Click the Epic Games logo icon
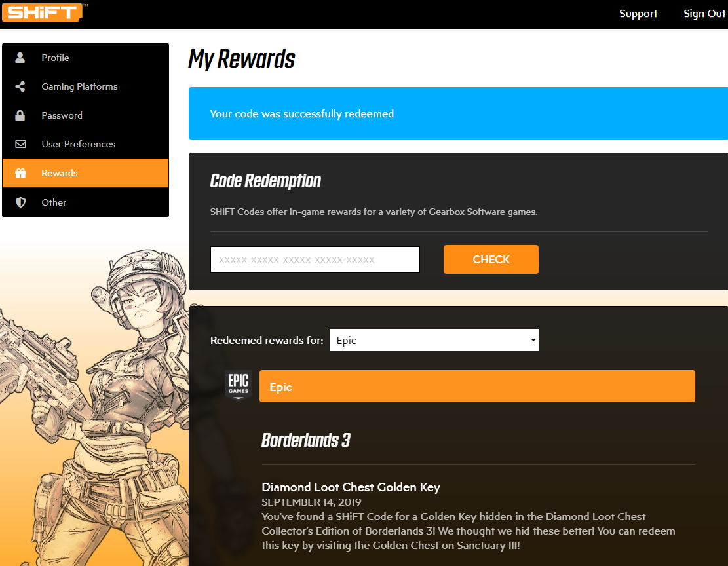The width and height of the screenshot is (728, 566). point(239,386)
